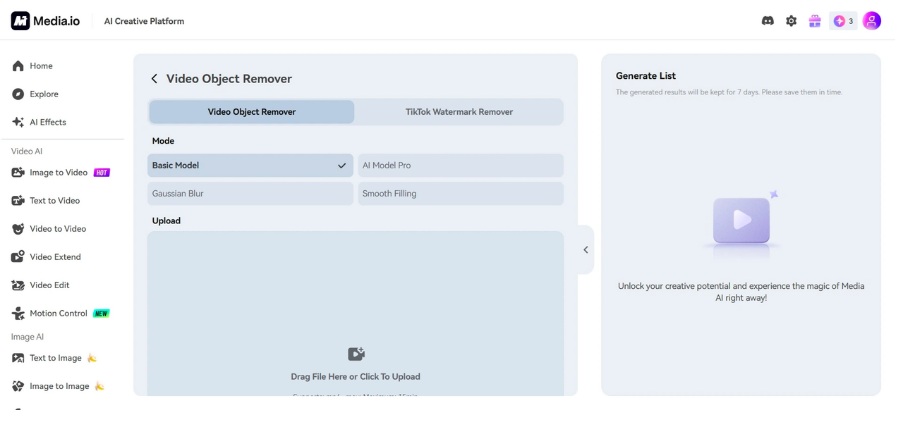Click the Image to Video icon
This screenshot has height=437, width=899.
tap(18, 173)
